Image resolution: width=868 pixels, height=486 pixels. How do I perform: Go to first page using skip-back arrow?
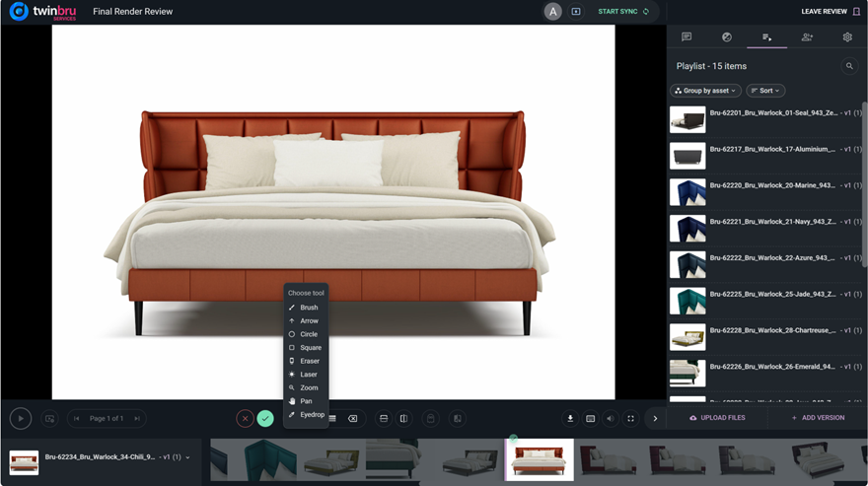pos(76,418)
